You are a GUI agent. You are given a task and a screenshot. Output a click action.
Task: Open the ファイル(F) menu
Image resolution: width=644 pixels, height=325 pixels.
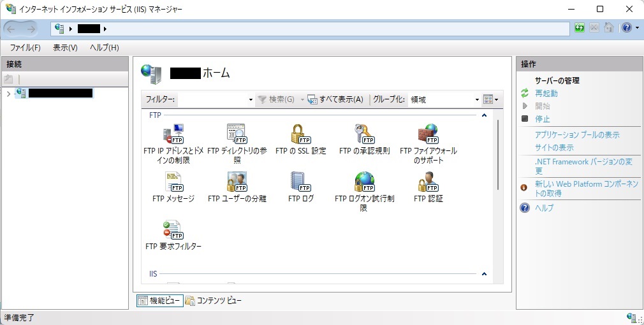(26, 48)
